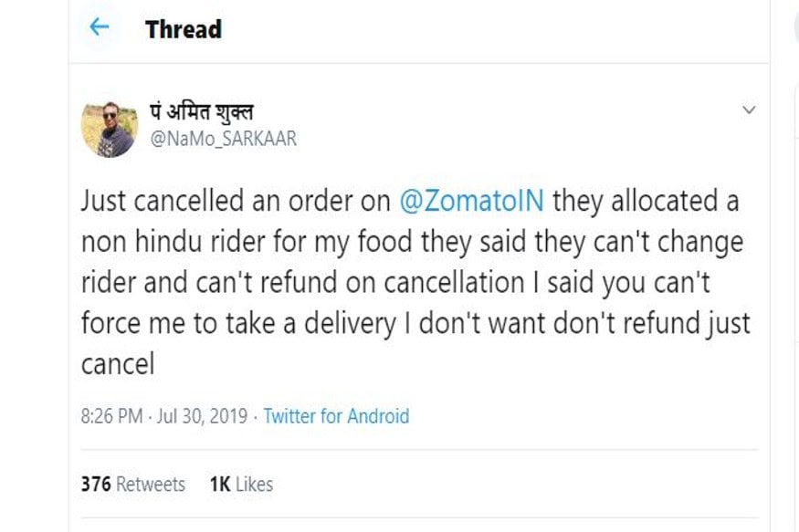Image resolution: width=799 pixels, height=532 pixels.
Task: View who Likes this tweet
Action: pos(255,484)
